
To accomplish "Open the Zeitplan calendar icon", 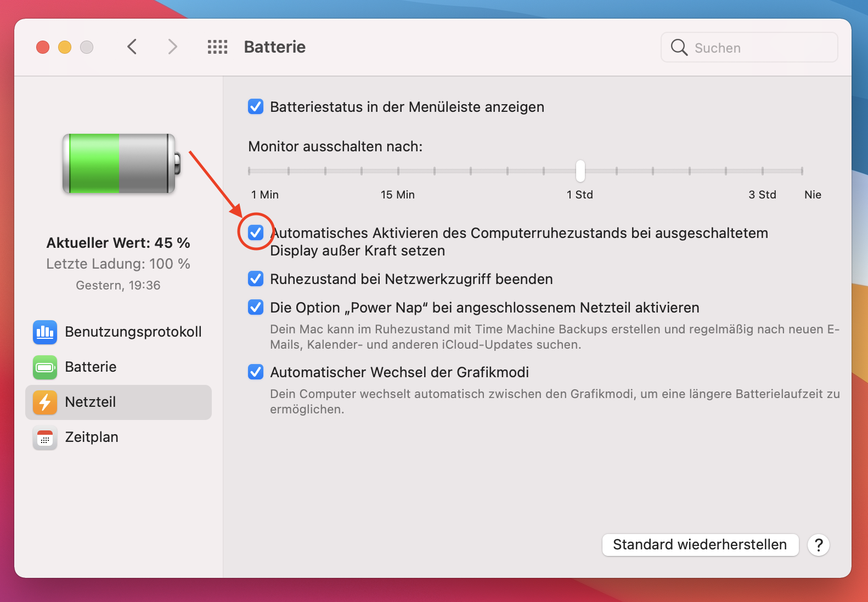I will pos(44,438).
